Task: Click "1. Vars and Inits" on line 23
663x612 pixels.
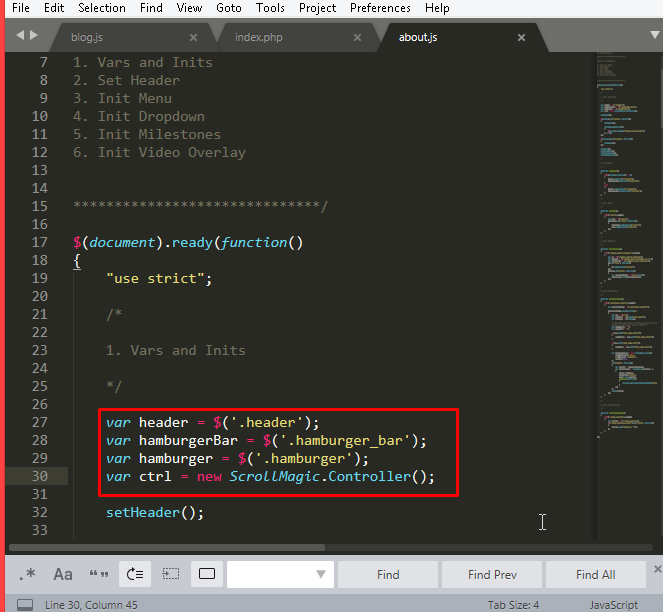Action: pyautogui.click(x=175, y=351)
